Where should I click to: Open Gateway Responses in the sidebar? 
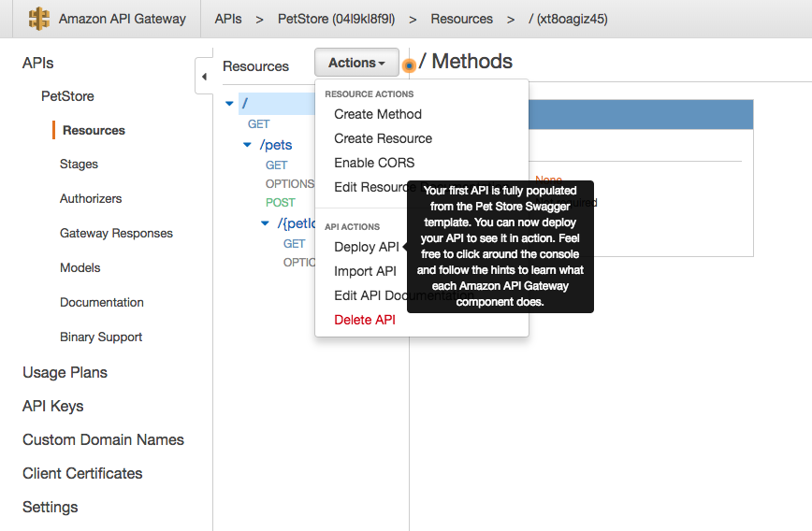click(x=116, y=234)
